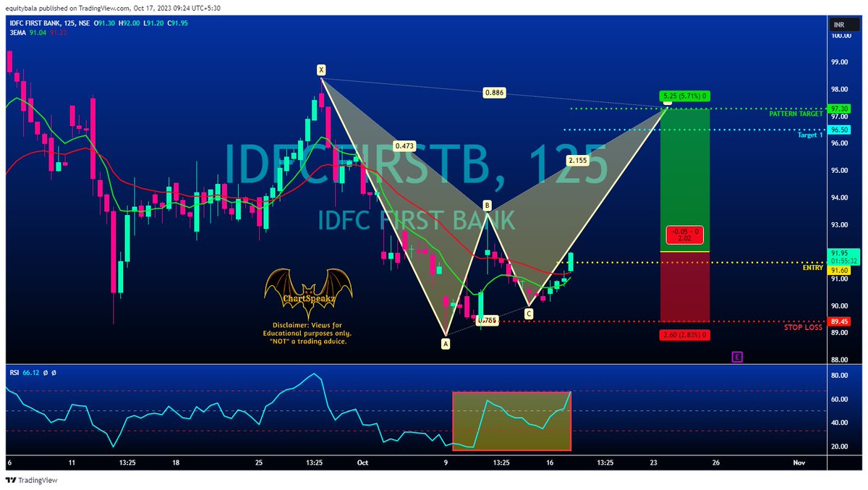Select the 2.155 ratio label
This screenshot has height=490, width=868.
577,160
